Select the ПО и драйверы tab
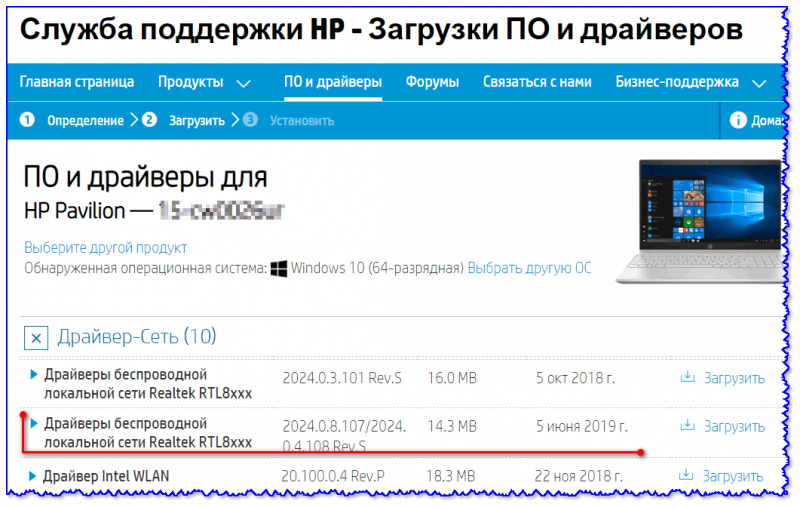The height and width of the screenshot is (507, 800). pyautogui.click(x=333, y=82)
